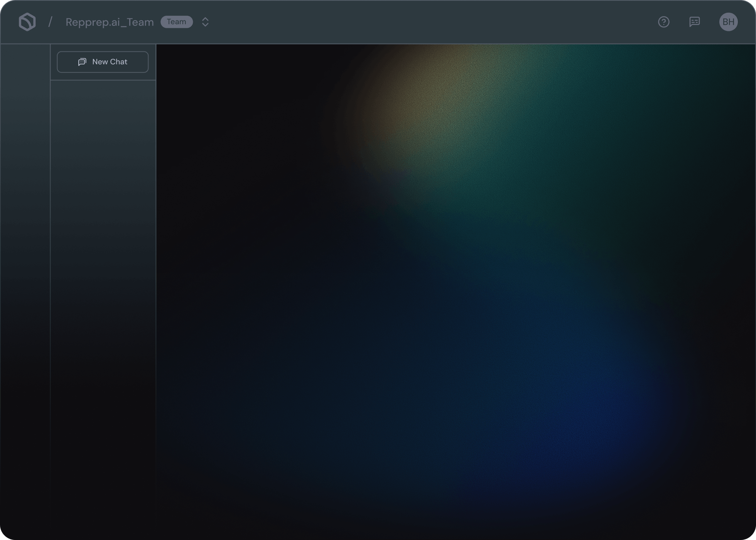
Task: Select the Repprep.ai_Team breadcrumb item
Action: (x=110, y=22)
